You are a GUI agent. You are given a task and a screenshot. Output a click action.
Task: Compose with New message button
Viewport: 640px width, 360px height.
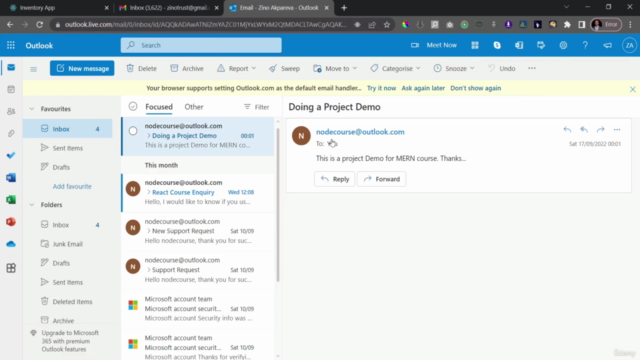pyautogui.click(x=82, y=68)
